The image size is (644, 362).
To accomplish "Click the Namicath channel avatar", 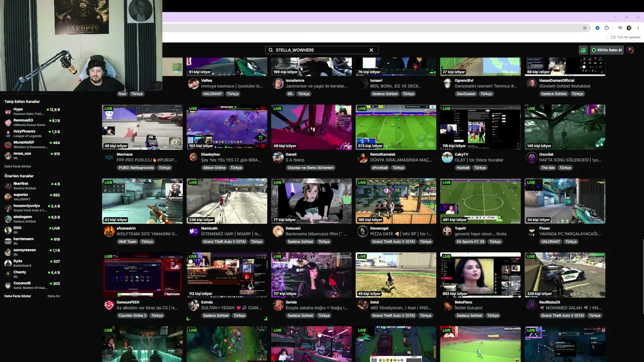I will pos(193,231).
